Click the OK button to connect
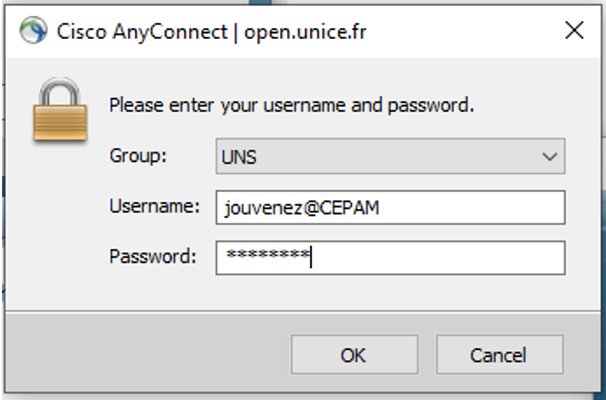Image resolution: width=606 pixels, height=400 pixels. tap(354, 354)
